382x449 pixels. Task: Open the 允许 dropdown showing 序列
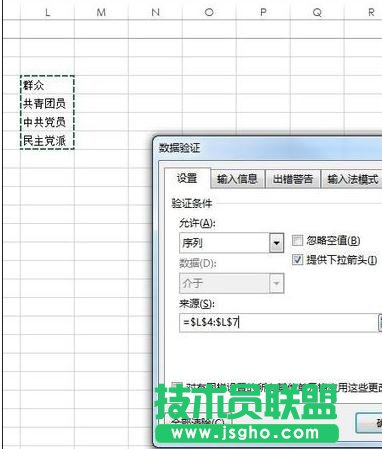[232, 243]
